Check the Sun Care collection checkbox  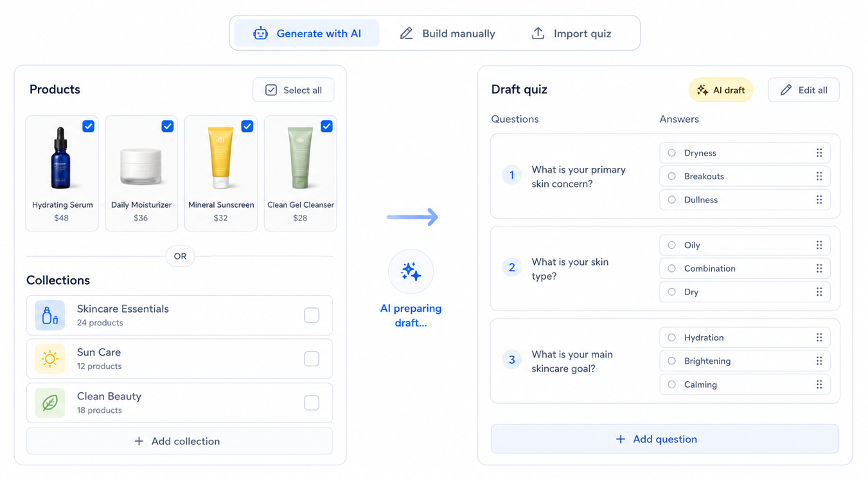312,359
